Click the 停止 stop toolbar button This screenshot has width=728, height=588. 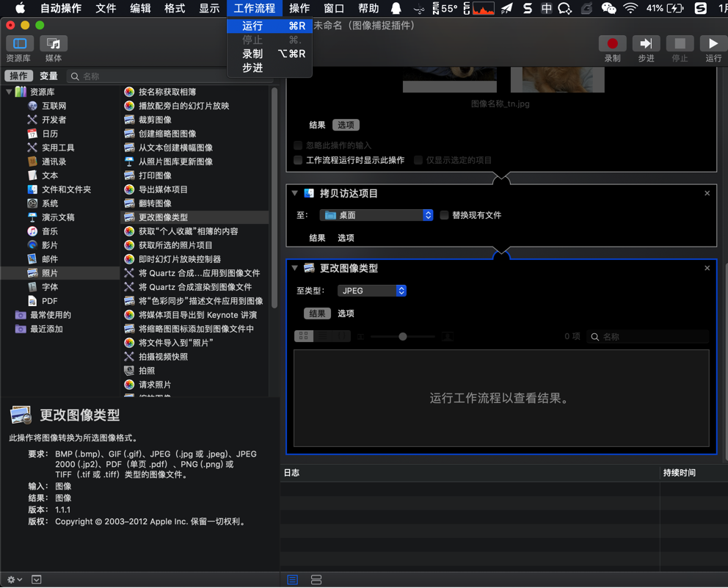click(680, 43)
